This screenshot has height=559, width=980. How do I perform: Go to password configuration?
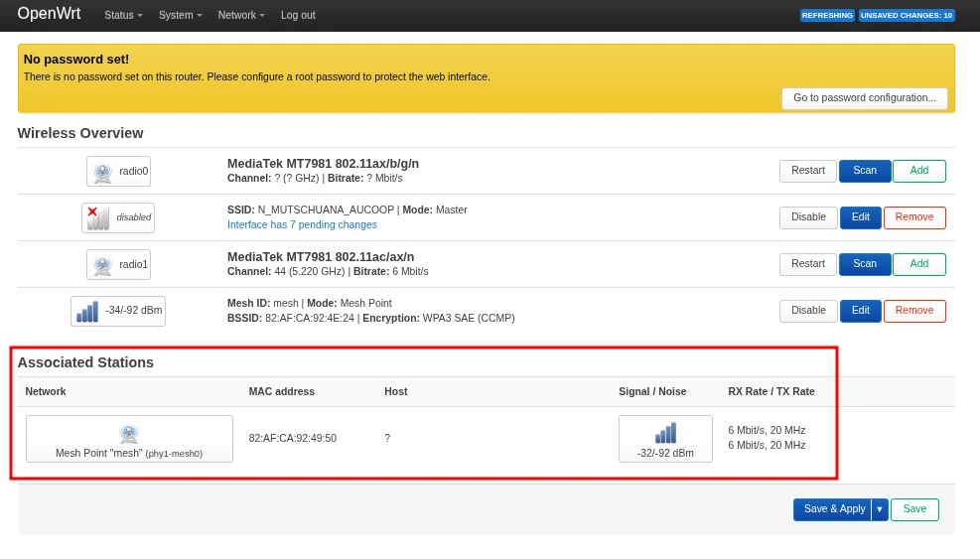pyautogui.click(x=865, y=98)
